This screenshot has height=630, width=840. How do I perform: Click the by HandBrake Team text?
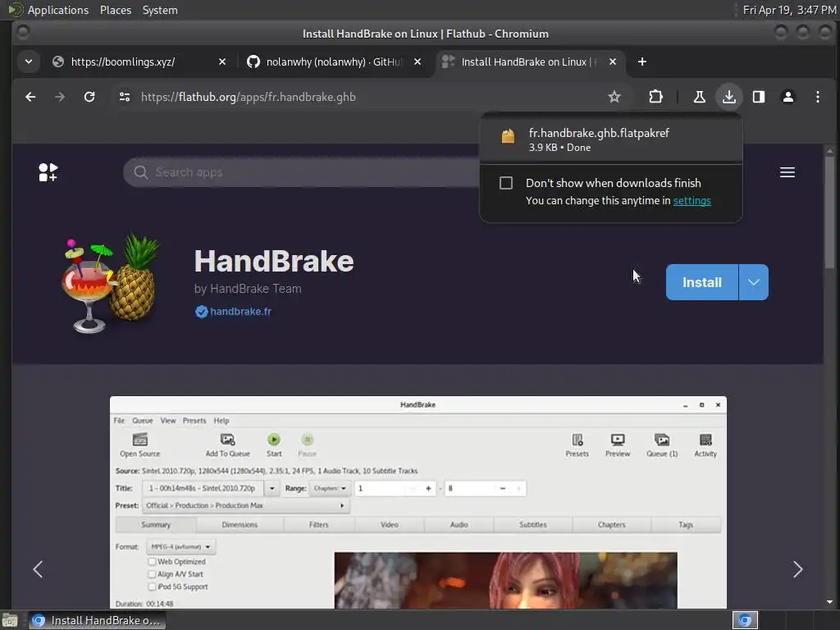tap(248, 289)
